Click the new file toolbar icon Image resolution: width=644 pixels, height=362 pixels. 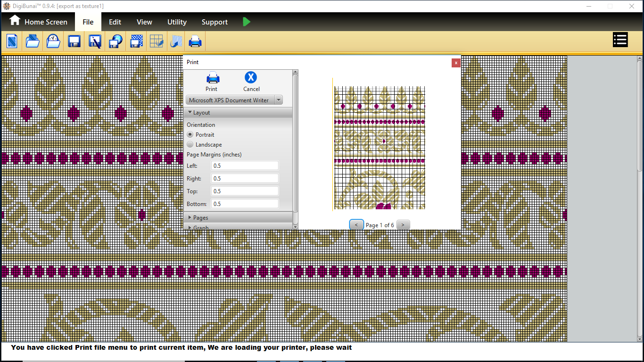tap(12, 41)
